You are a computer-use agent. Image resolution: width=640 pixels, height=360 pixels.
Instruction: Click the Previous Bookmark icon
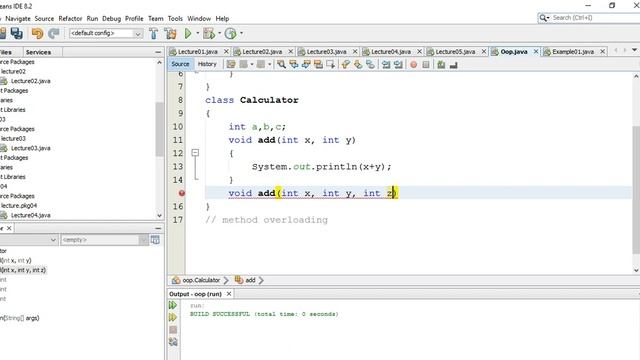pyautogui.click(x=346, y=64)
